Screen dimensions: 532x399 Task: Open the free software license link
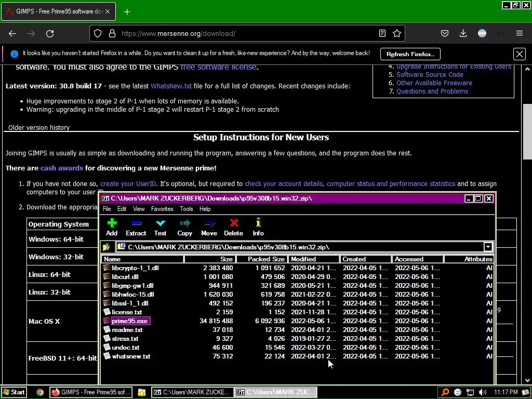[x=218, y=67]
